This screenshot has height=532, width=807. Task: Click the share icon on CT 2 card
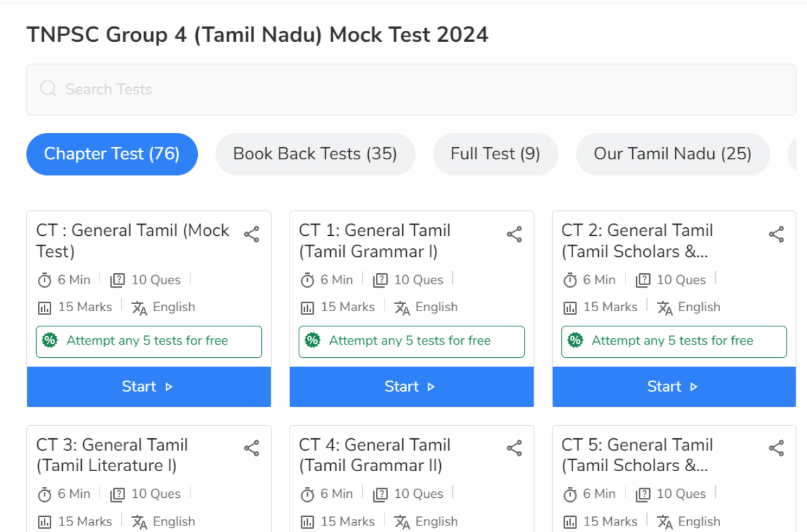[x=776, y=234]
